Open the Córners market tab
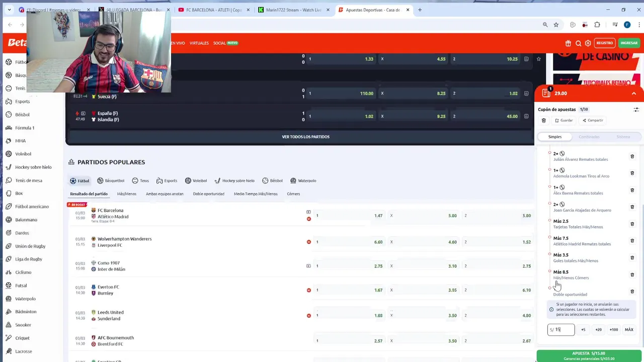 pos(293,194)
